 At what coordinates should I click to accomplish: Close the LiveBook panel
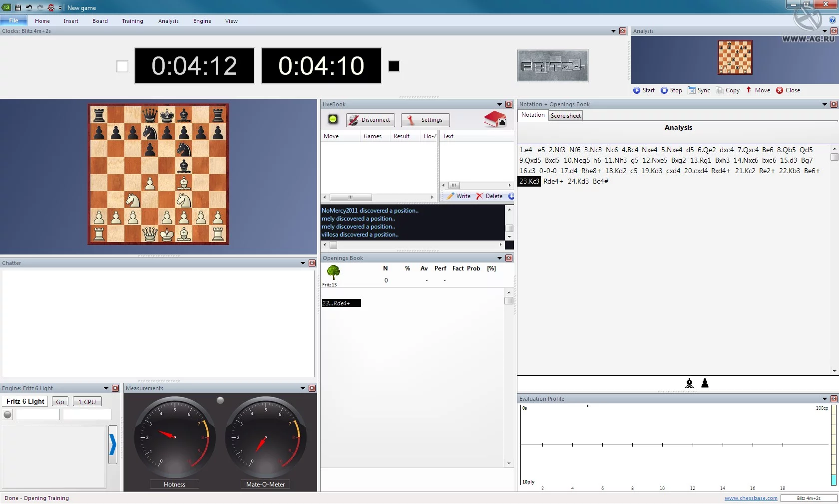509,104
